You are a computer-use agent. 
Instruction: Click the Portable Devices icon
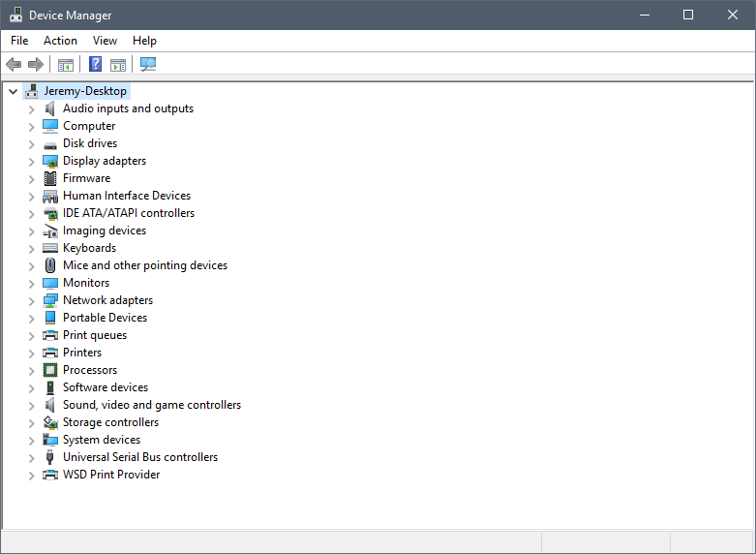pos(50,318)
